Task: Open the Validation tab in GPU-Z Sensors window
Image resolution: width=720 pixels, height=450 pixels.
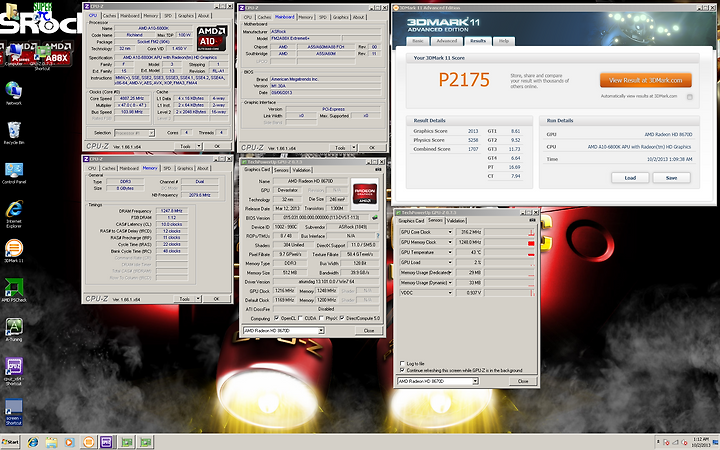Action: [x=456, y=220]
